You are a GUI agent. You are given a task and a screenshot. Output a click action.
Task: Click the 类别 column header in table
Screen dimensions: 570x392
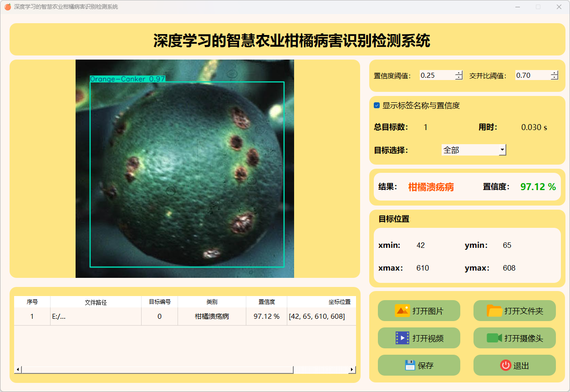point(212,302)
